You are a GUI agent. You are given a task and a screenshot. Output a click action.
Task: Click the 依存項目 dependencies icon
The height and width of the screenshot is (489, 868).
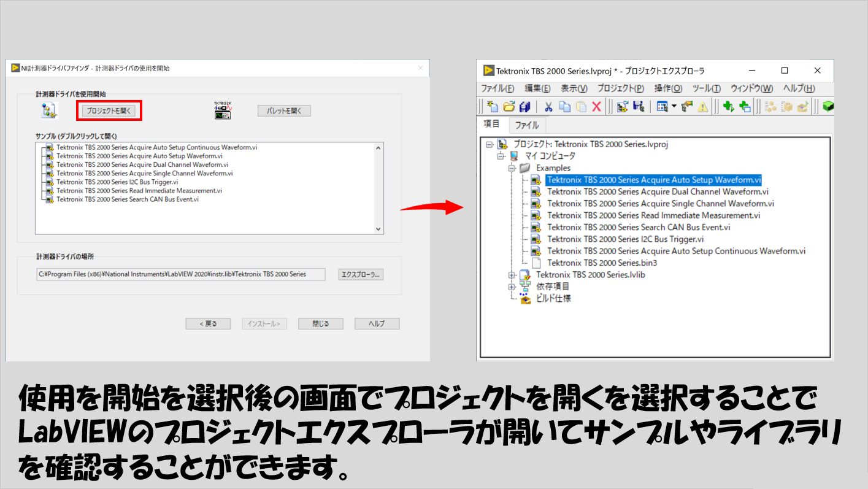(x=524, y=287)
